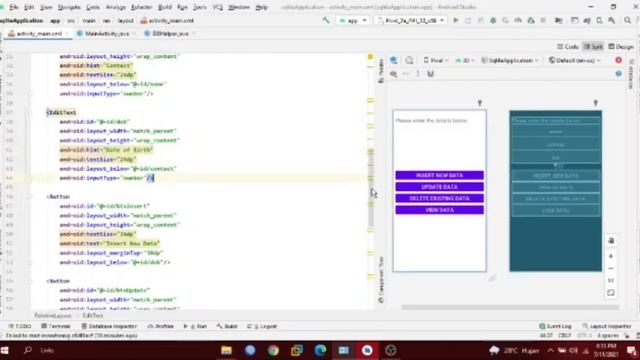Click the Chrome taskbar icon
Viewport: 640px width, 360px height.
(273, 350)
